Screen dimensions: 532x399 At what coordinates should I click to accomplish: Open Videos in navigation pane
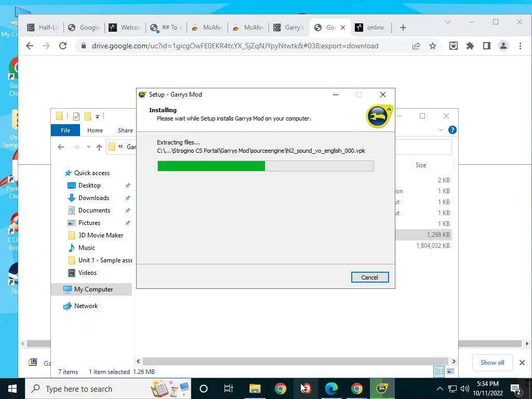[87, 272]
